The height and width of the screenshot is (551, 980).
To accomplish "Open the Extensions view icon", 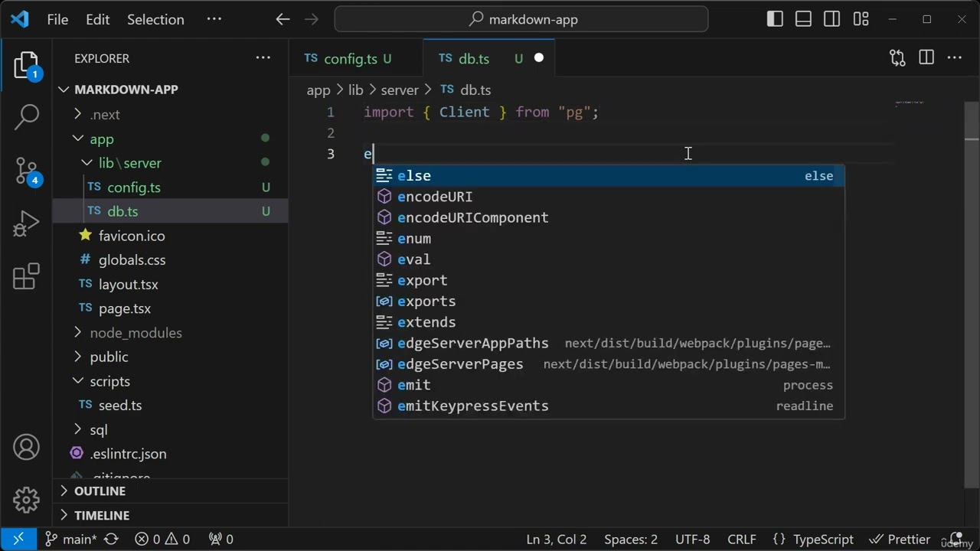I will (x=26, y=276).
